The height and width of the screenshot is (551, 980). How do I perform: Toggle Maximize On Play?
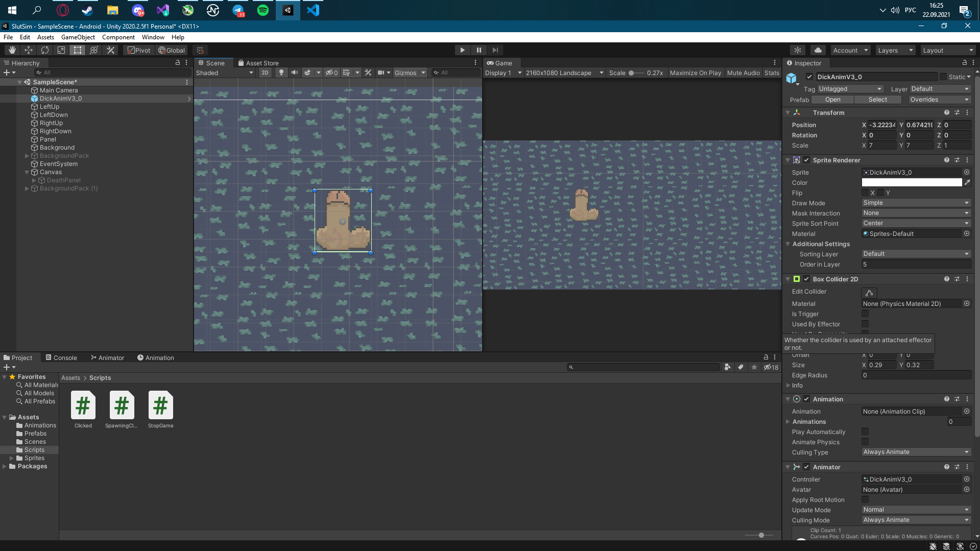(x=696, y=73)
